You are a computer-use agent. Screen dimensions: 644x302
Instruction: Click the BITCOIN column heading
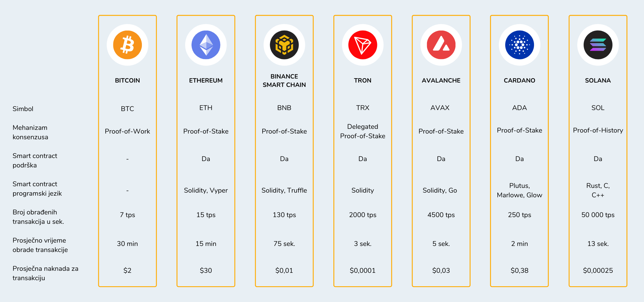point(127,81)
